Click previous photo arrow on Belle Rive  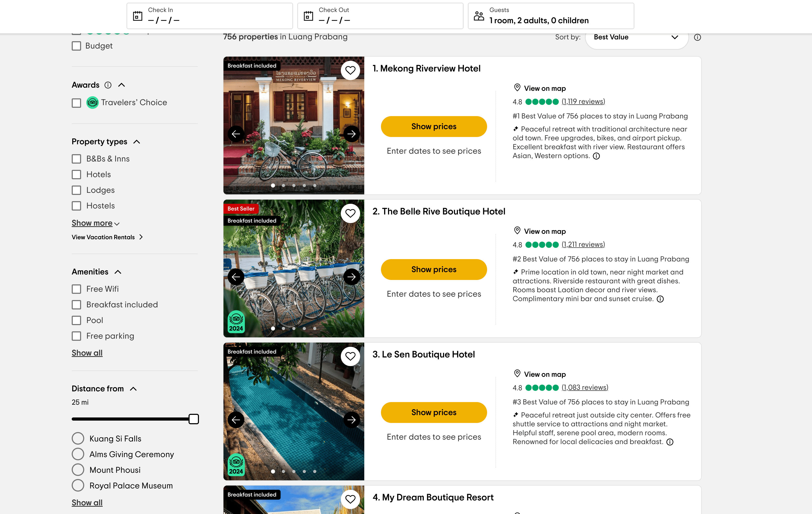tap(236, 277)
